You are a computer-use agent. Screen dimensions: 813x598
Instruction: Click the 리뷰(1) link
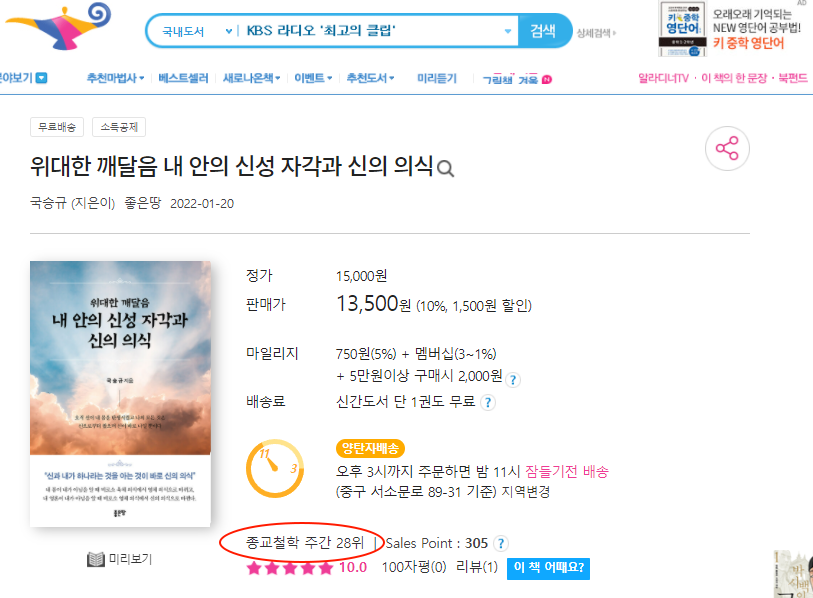pyautogui.click(x=476, y=567)
